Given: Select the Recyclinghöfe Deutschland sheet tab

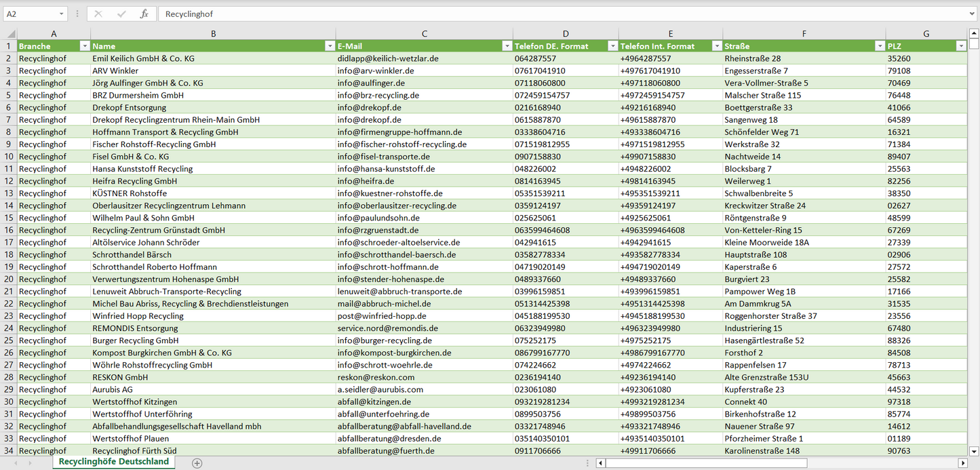Looking at the screenshot, I should [x=113, y=461].
